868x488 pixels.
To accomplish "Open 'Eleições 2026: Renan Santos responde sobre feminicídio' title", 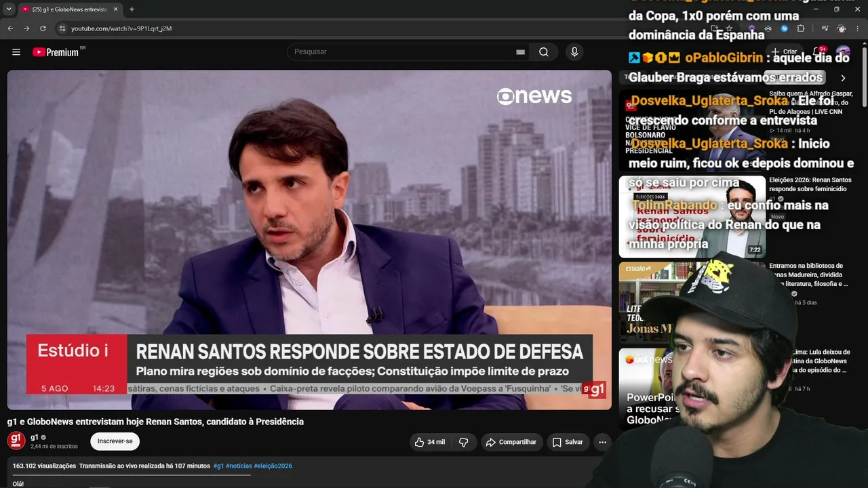I will [810, 184].
